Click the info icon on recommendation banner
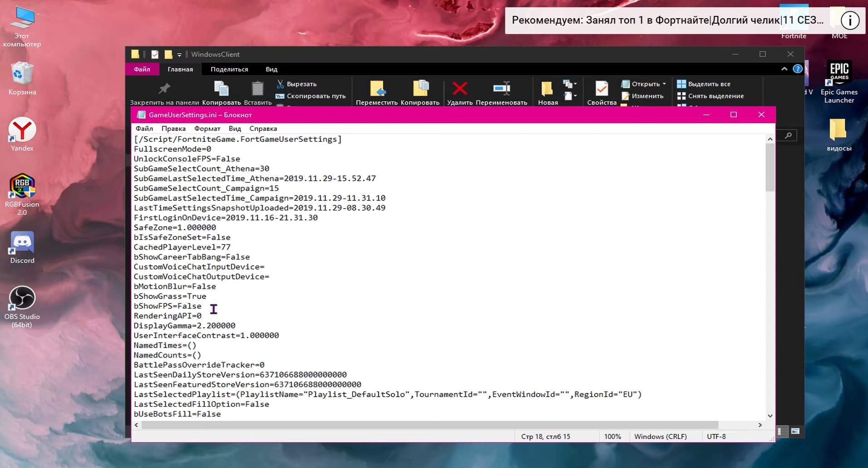868x468 pixels. tap(849, 20)
